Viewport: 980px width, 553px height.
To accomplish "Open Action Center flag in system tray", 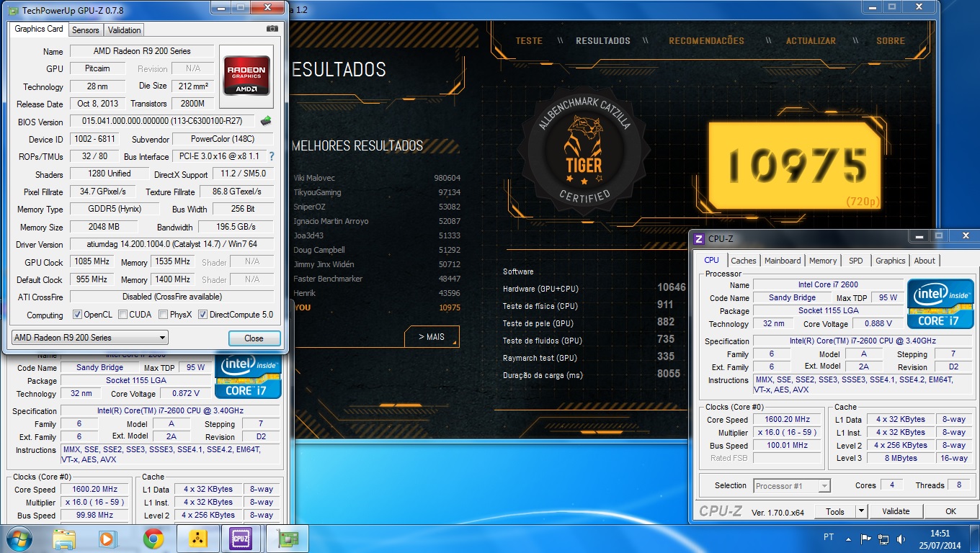I will (x=865, y=539).
